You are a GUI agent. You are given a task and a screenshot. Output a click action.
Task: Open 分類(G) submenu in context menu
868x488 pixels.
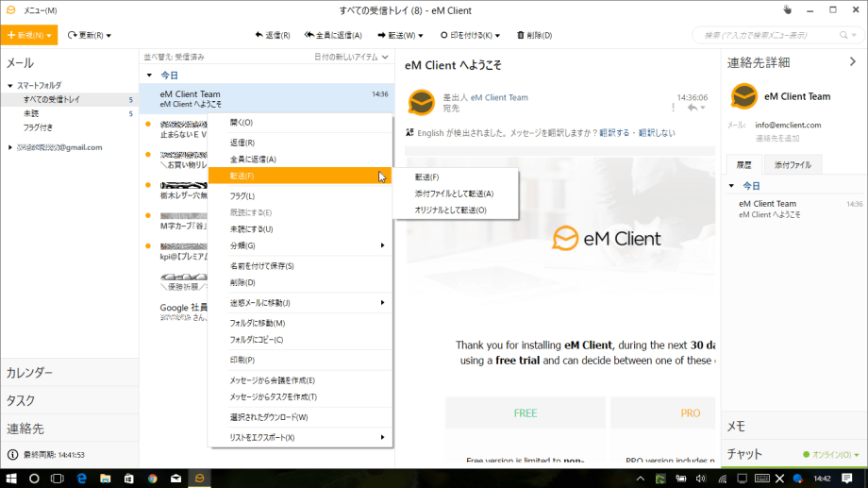click(x=300, y=245)
